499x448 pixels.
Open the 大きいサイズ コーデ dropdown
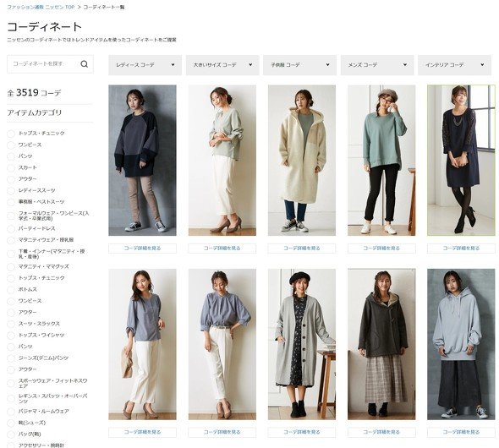click(222, 65)
